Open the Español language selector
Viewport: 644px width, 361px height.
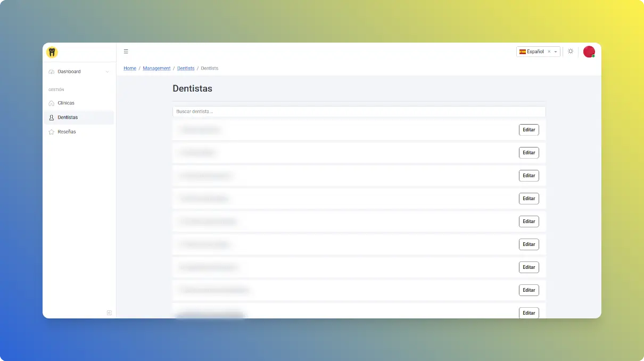(532, 52)
